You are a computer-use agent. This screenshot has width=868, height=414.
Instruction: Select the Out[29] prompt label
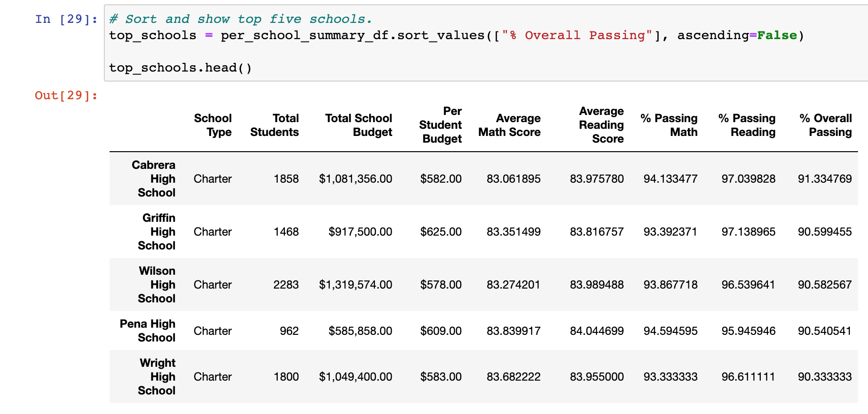point(66,95)
